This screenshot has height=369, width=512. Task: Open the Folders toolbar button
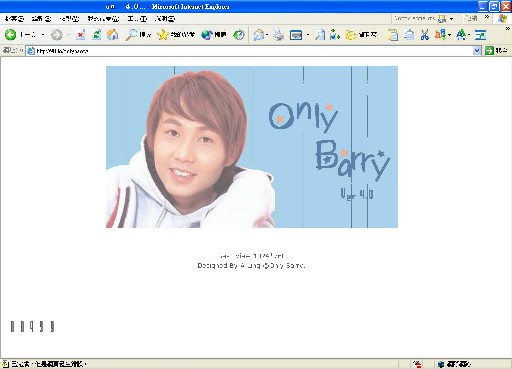(x=361, y=35)
